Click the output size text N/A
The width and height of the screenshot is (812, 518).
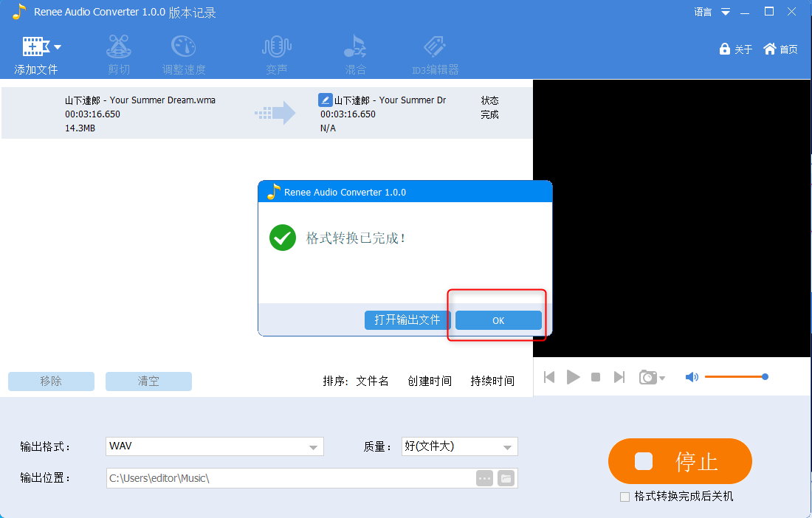coord(328,128)
